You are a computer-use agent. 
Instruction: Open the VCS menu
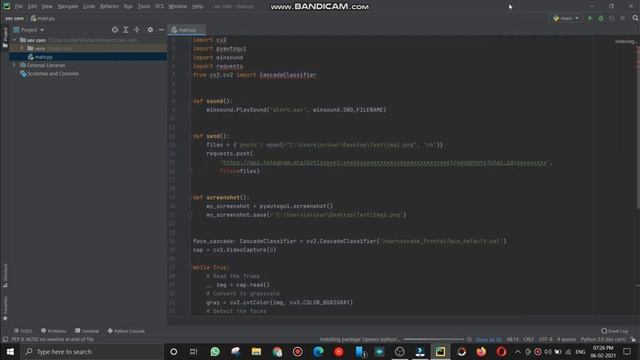159,7
